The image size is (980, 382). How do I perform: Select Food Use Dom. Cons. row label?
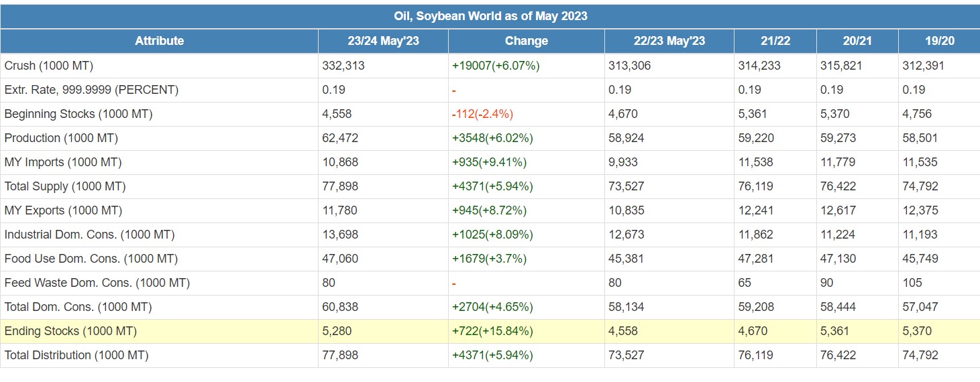point(90,259)
